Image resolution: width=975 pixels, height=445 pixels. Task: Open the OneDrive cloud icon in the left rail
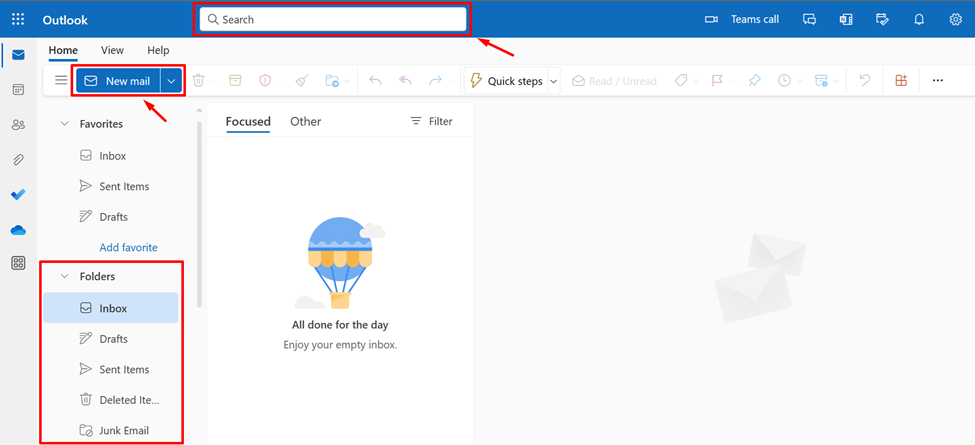pyautogui.click(x=18, y=230)
